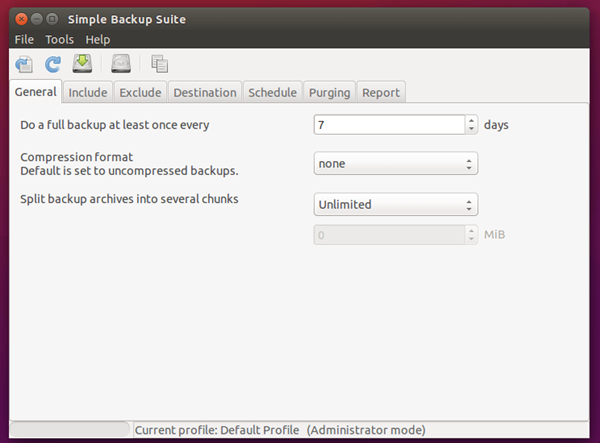Image resolution: width=600 pixels, height=443 pixels.
Task: Select the General tab
Action: point(36,92)
